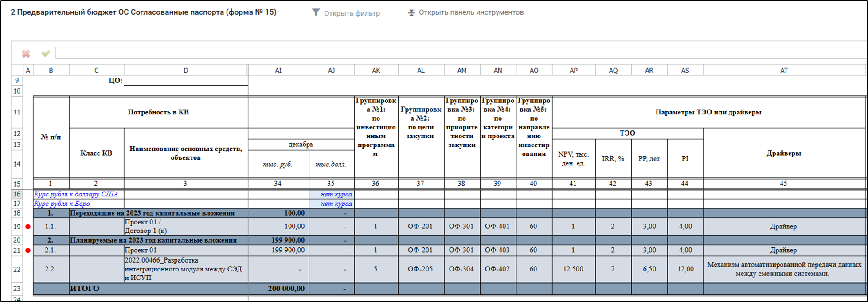Click cell ОФ-403 in row 21

(498, 251)
